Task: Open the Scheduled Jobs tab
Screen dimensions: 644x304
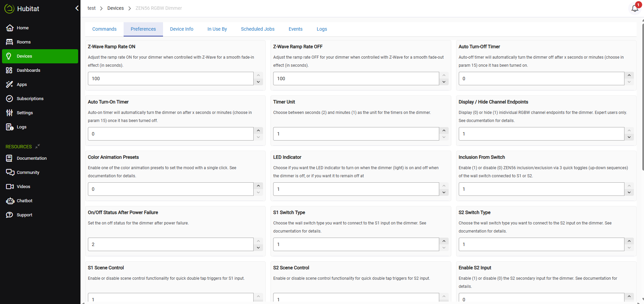Action: click(x=257, y=29)
